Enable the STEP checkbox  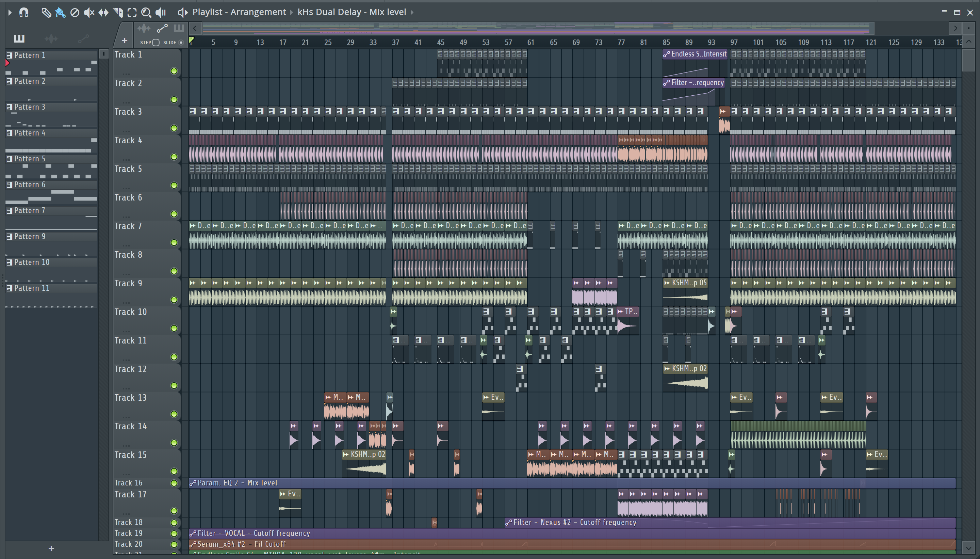[156, 43]
